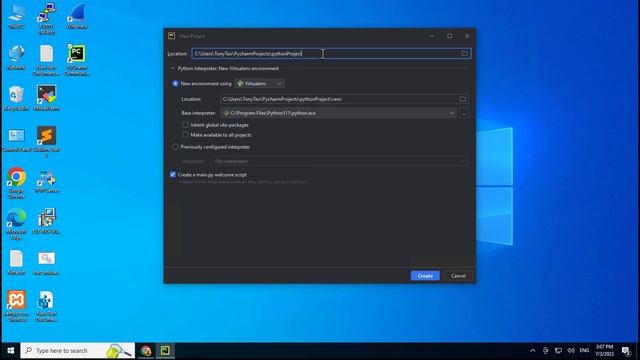Open the Sublime Text desktop shortcut

[x=47, y=141]
